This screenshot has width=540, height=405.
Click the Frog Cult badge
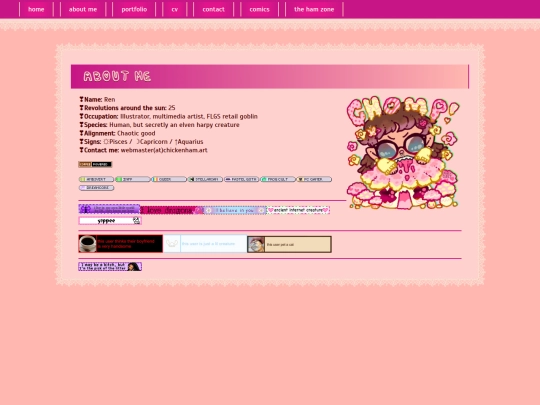[278, 179]
